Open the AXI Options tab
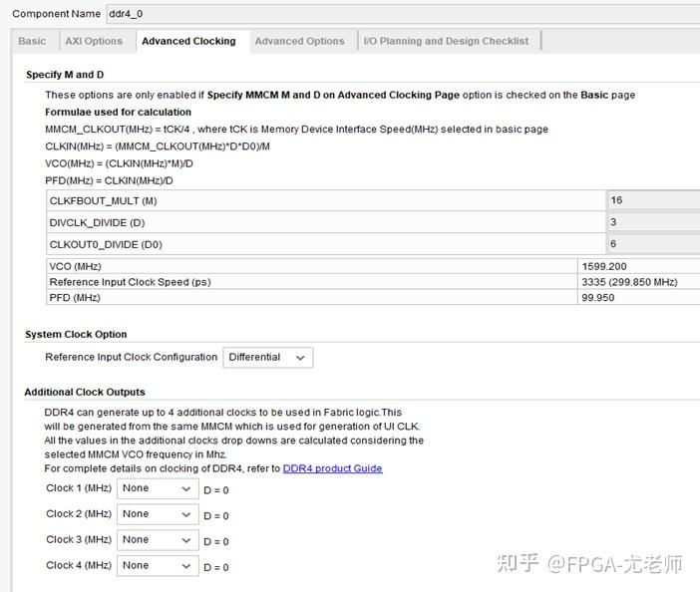The width and height of the screenshot is (700, 592). pos(94,41)
